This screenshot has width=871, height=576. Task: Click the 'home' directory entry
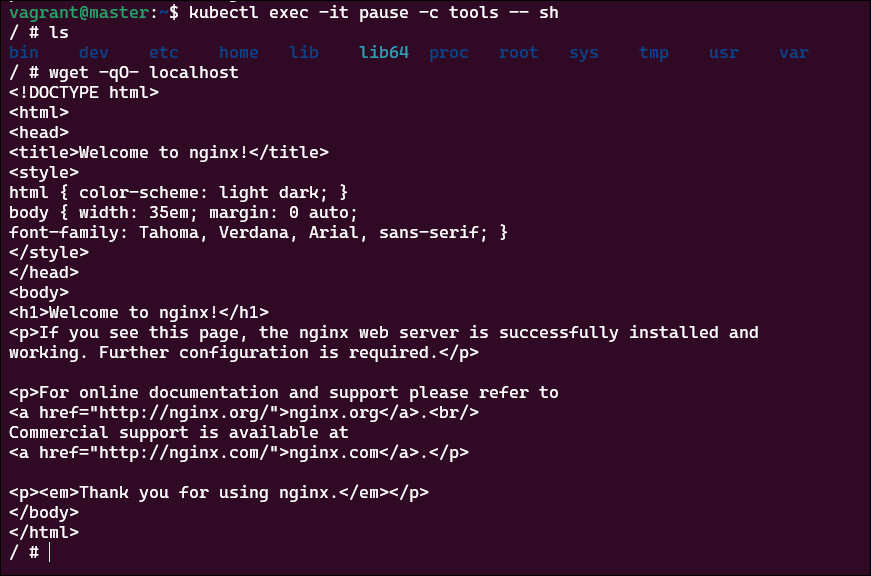click(x=239, y=52)
